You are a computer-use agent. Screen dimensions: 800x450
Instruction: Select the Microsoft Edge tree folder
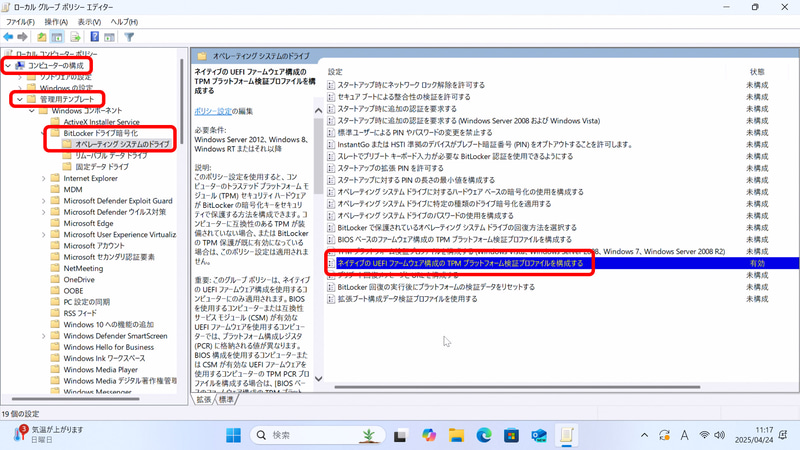(88, 223)
